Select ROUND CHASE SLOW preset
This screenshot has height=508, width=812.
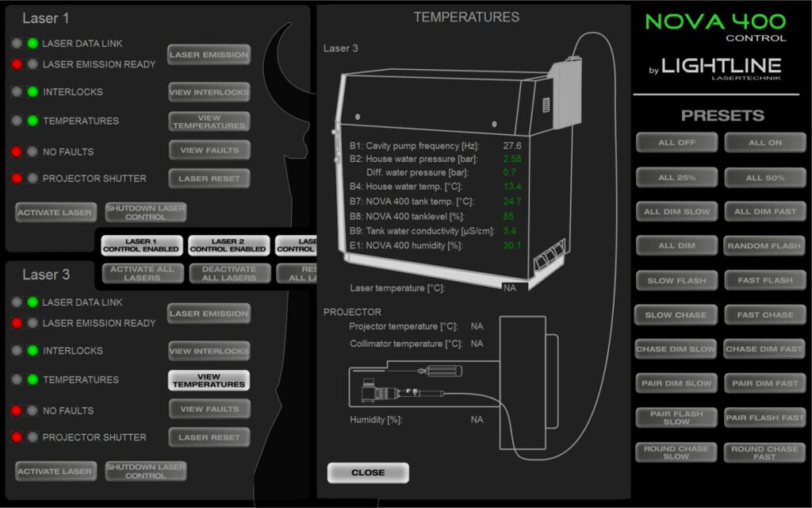[676, 452]
